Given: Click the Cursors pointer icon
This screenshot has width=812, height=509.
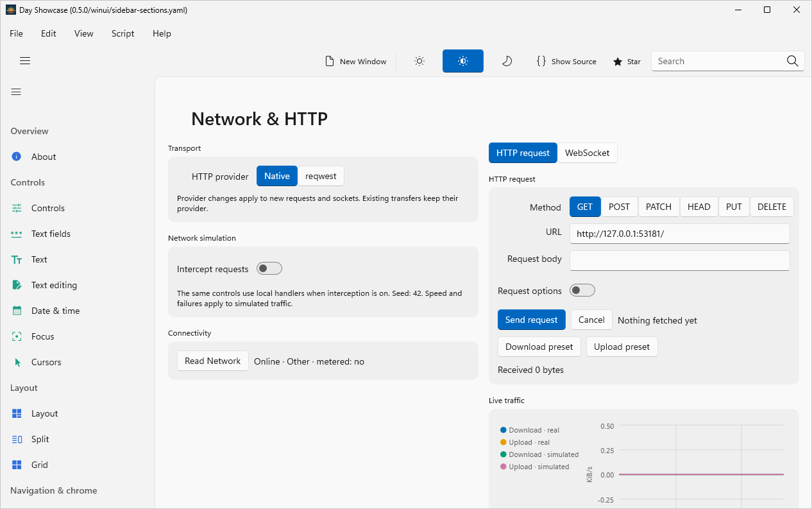Looking at the screenshot, I should click(x=17, y=362).
